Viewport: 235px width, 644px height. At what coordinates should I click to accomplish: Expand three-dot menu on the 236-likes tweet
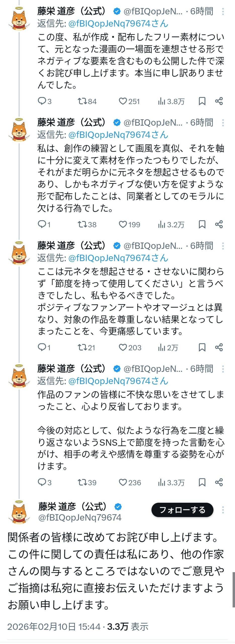pos(223,369)
